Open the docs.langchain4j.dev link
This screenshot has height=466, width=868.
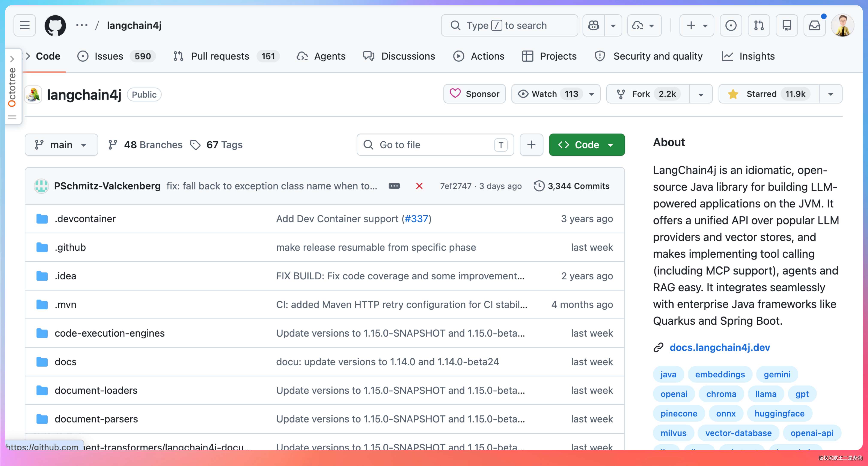pos(719,347)
